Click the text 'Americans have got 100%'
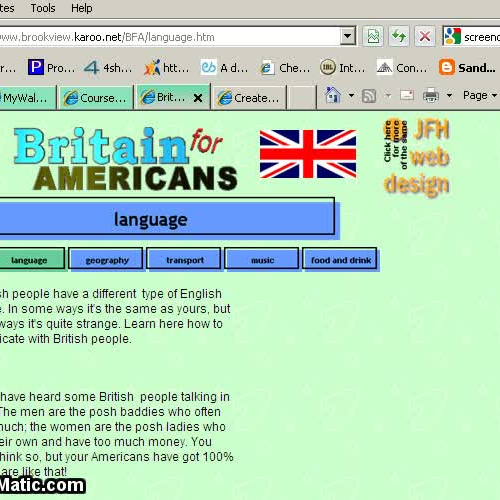The image size is (500, 500). (x=162, y=457)
